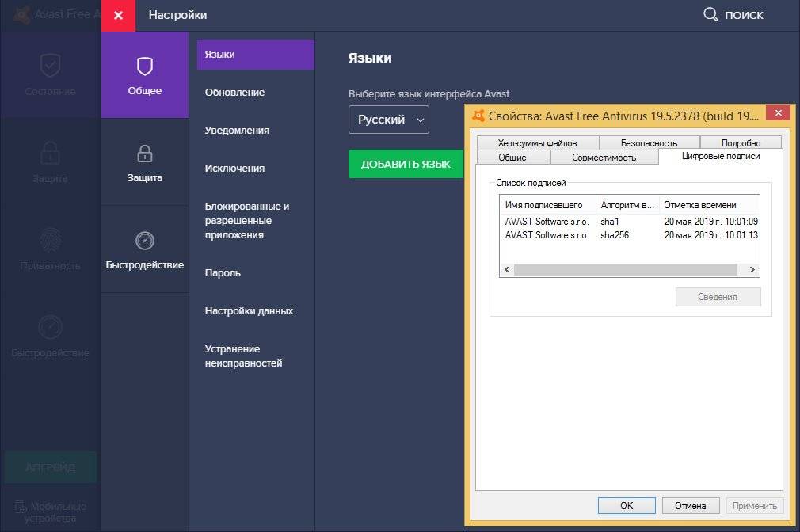Open Устранение неисправностей section
800x532 pixels.
(243, 356)
